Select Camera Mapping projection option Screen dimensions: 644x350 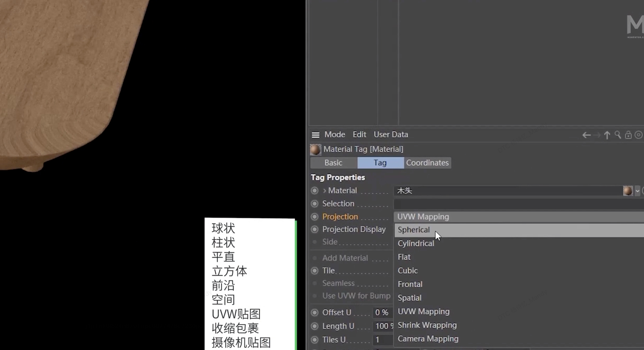pos(519,339)
